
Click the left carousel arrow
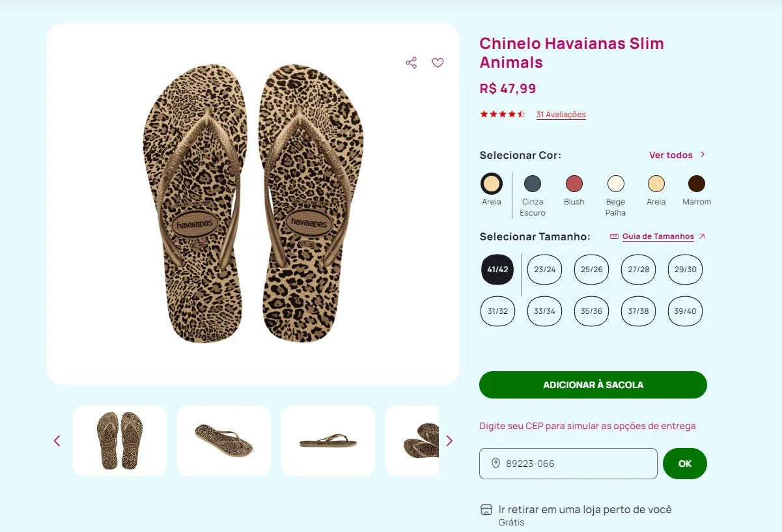coord(57,440)
